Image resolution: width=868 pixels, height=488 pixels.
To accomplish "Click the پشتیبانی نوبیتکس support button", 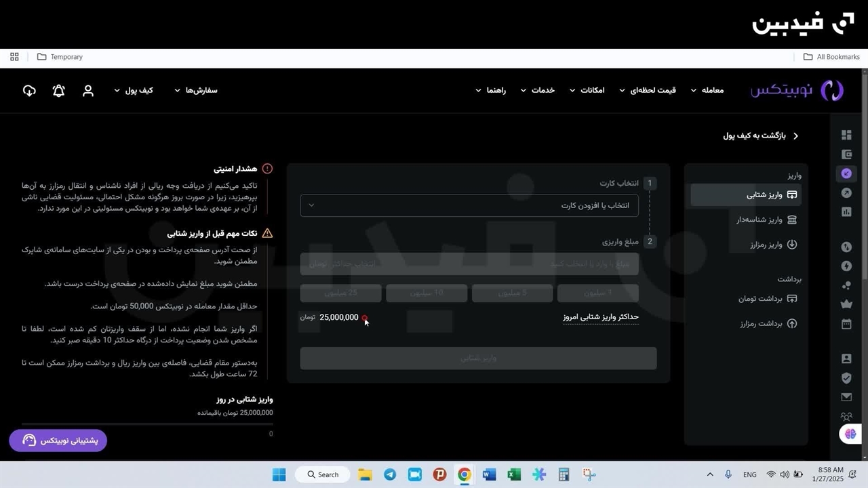I will click(58, 441).
